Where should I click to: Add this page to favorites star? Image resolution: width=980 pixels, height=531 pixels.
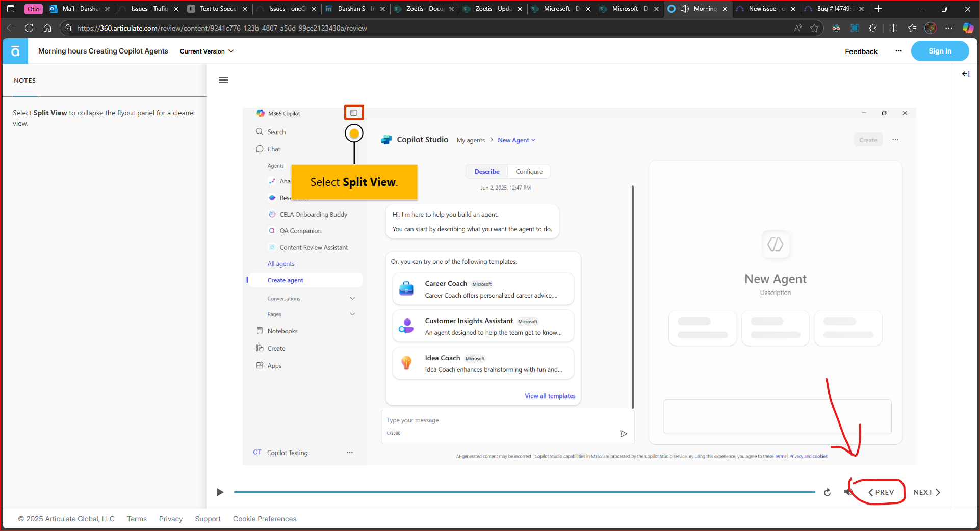814,28
